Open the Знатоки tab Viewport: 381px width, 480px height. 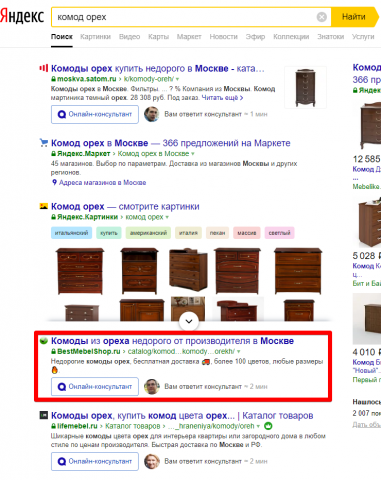[x=330, y=37]
